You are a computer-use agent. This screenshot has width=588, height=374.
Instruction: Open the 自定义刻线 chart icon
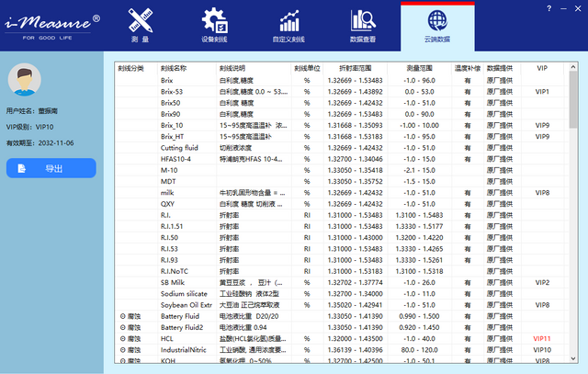click(289, 21)
